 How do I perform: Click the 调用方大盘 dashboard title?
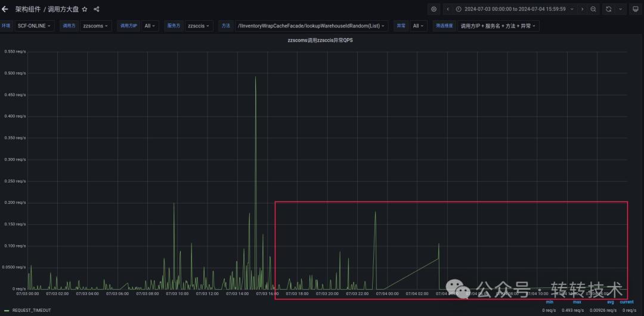point(63,9)
